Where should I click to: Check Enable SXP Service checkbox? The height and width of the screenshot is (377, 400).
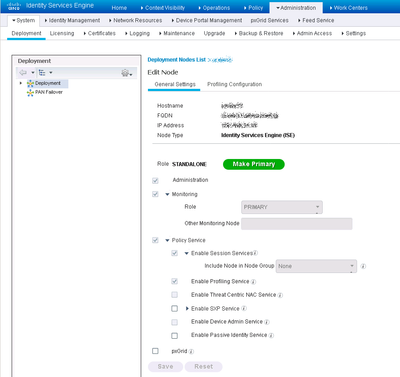click(174, 308)
